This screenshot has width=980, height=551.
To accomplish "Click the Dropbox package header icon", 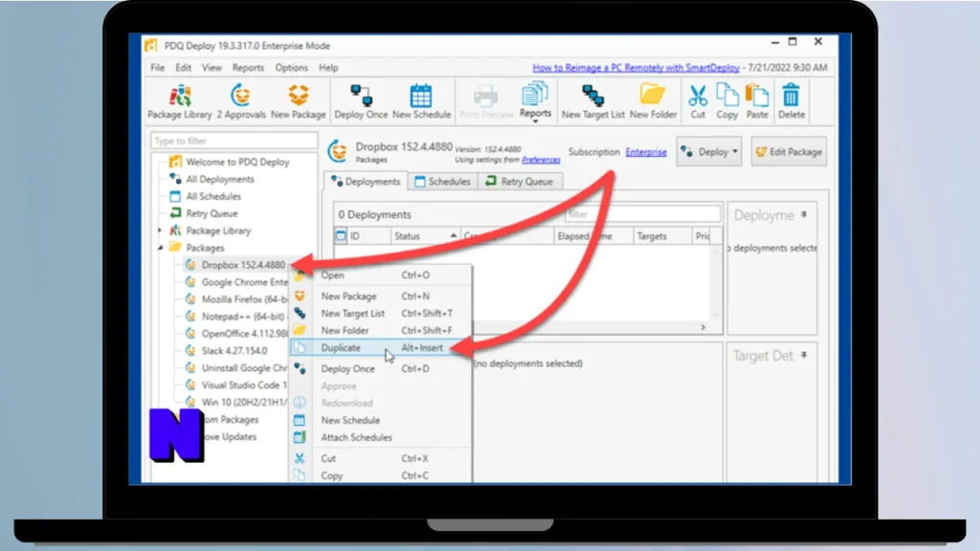I will point(338,151).
